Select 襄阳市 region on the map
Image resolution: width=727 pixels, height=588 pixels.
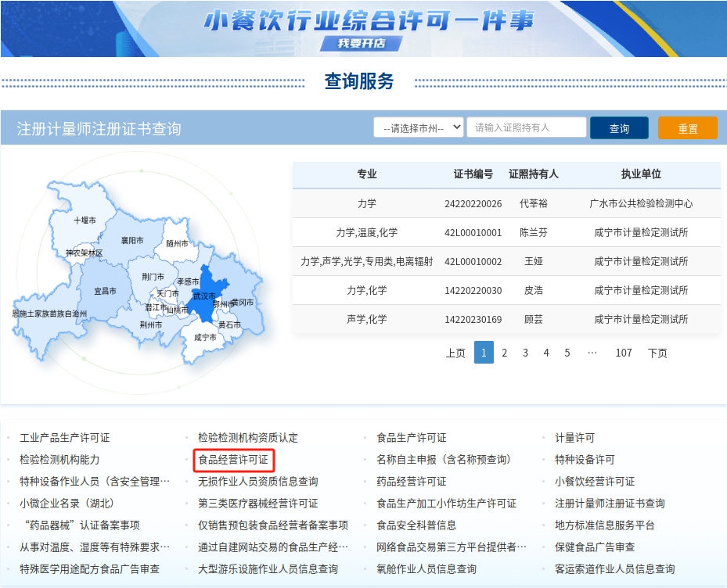[132, 240]
